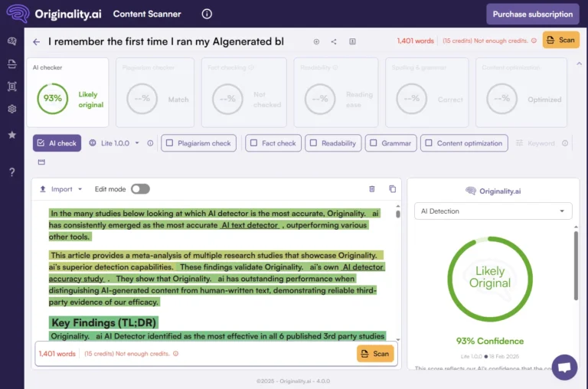
Task: Click the bottom Scan button
Action: [x=375, y=354]
